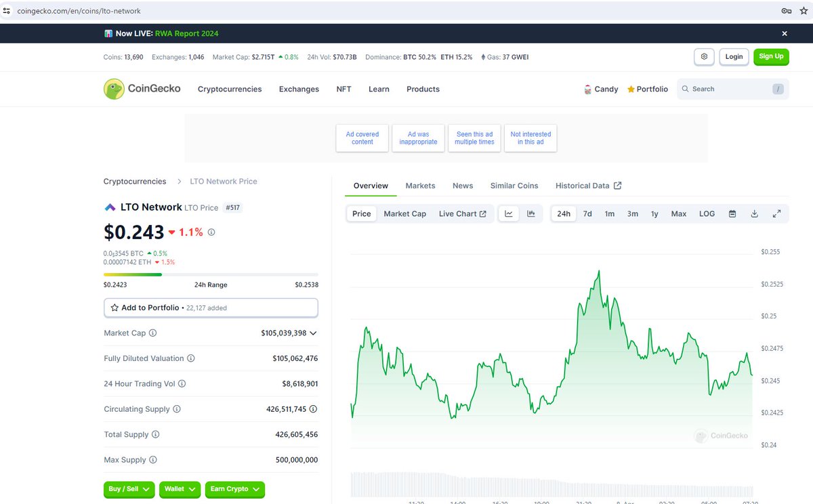The image size is (813, 504).
Task: Click info icon next to price change
Action: [211, 232]
